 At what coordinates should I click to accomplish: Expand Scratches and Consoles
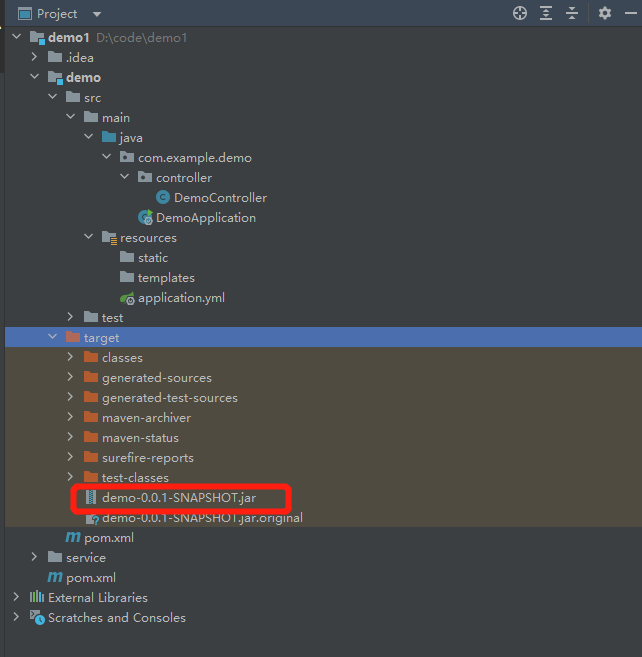16,617
